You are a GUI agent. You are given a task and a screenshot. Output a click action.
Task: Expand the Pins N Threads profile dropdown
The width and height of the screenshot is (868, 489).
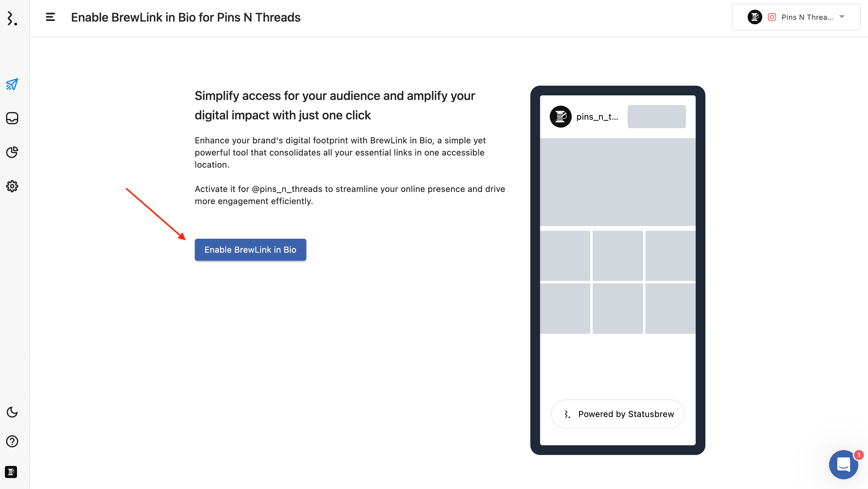(x=796, y=17)
